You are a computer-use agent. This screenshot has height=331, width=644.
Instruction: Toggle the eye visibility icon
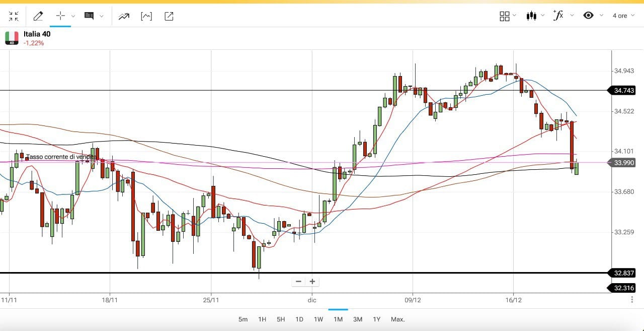[588, 16]
